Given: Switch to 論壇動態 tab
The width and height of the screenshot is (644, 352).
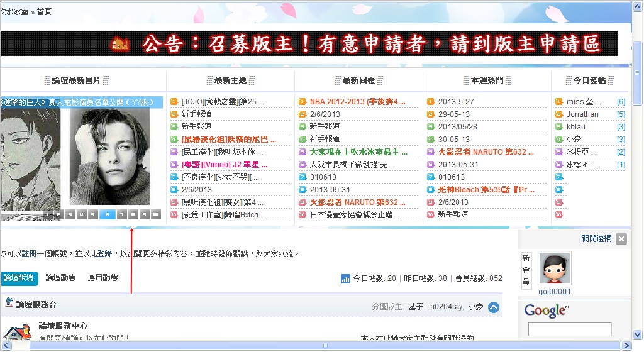Looking at the screenshot, I should click(x=60, y=278).
